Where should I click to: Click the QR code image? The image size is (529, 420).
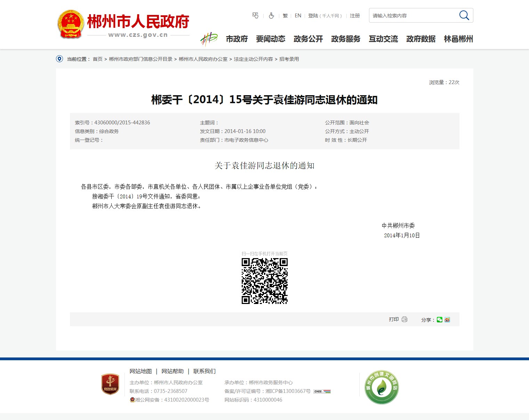[x=265, y=281]
